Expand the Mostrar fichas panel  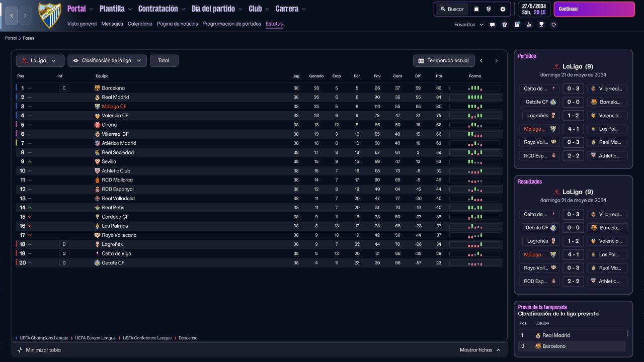coord(480,350)
